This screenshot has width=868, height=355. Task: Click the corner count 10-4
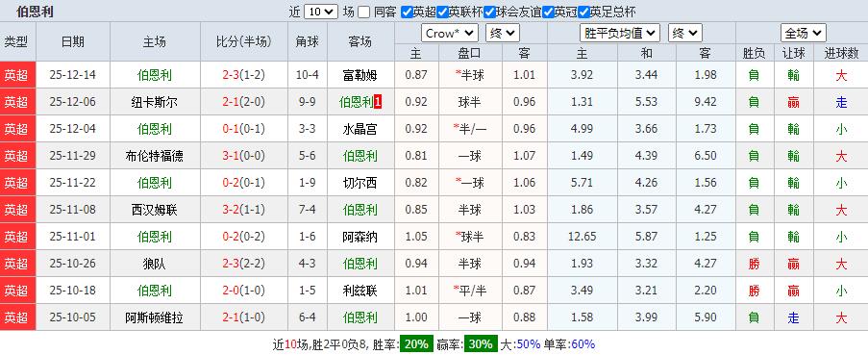tap(308, 75)
